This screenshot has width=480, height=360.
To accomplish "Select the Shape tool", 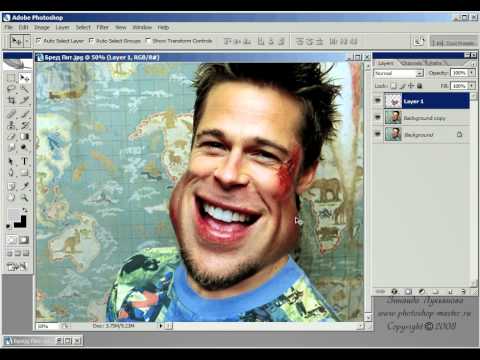I will [24, 173].
